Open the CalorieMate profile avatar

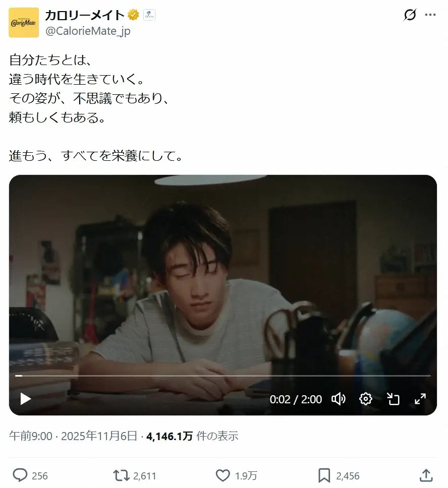tap(24, 22)
